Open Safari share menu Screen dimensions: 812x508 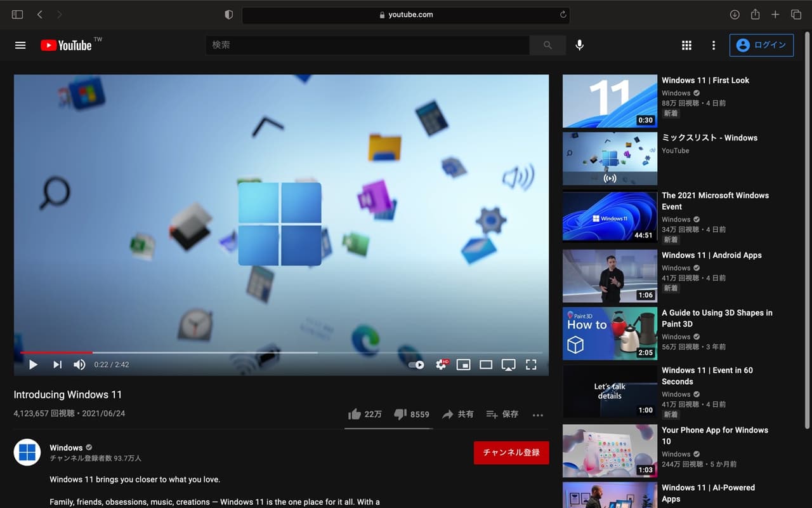tap(755, 14)
